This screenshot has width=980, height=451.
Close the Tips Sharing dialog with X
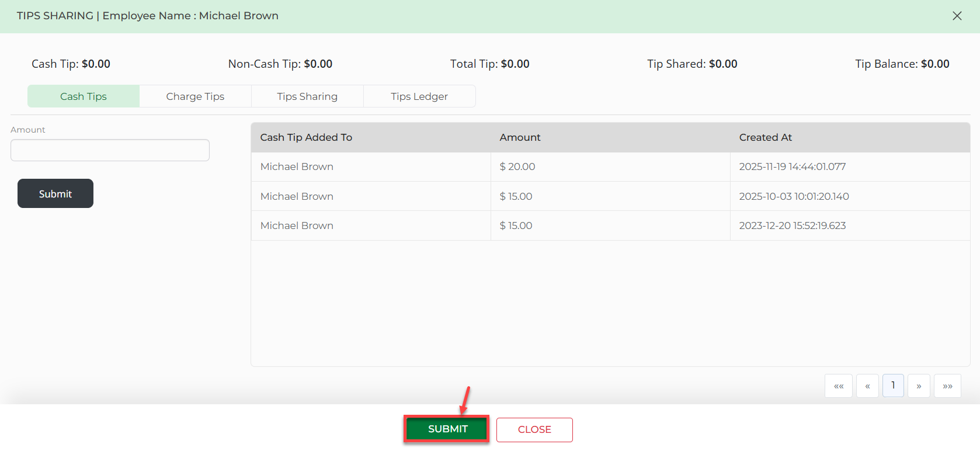coord(957,16)
